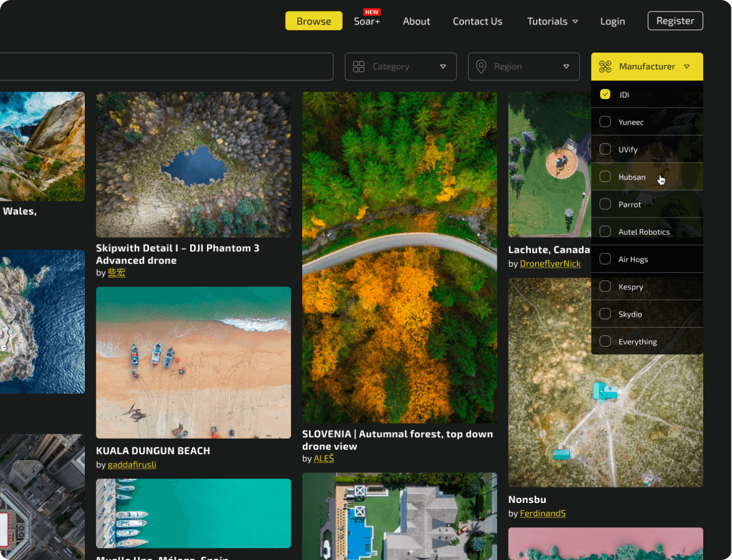Click the Manufacturer drone icon
The image size is (732, 560).
(x=605, y=67)
